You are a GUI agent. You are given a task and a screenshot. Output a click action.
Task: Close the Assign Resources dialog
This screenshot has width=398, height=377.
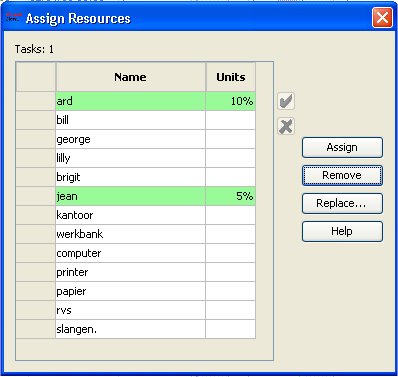[382, 17]
